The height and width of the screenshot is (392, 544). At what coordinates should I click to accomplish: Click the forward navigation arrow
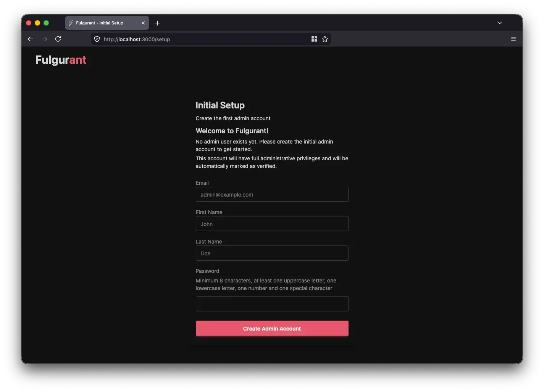[x=44, y=39]
